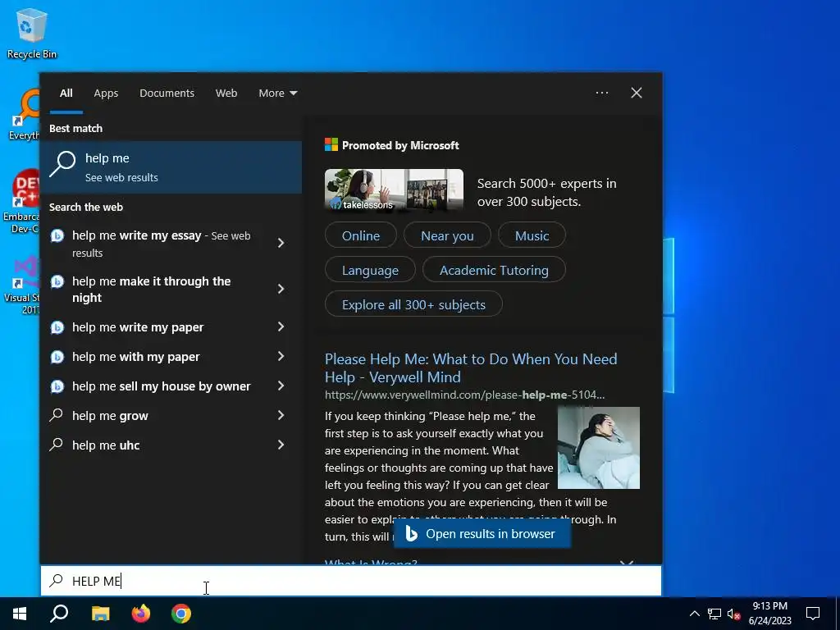The image size is (840, 630).
Task: Choose suggestion 'help me write my essay'
Action: (x=161, y=244)
